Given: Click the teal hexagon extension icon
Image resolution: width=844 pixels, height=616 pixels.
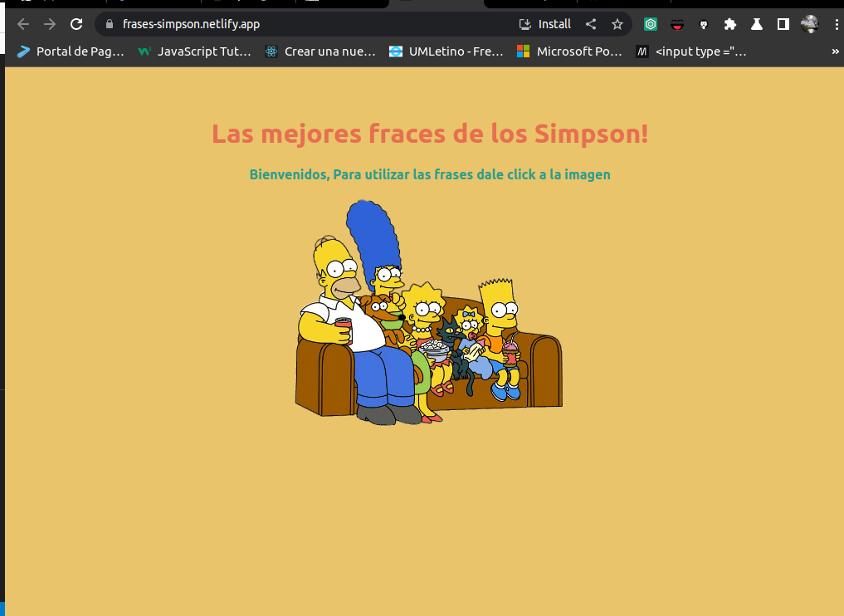Looking at the screenshot, I should [x=651, y=24].
